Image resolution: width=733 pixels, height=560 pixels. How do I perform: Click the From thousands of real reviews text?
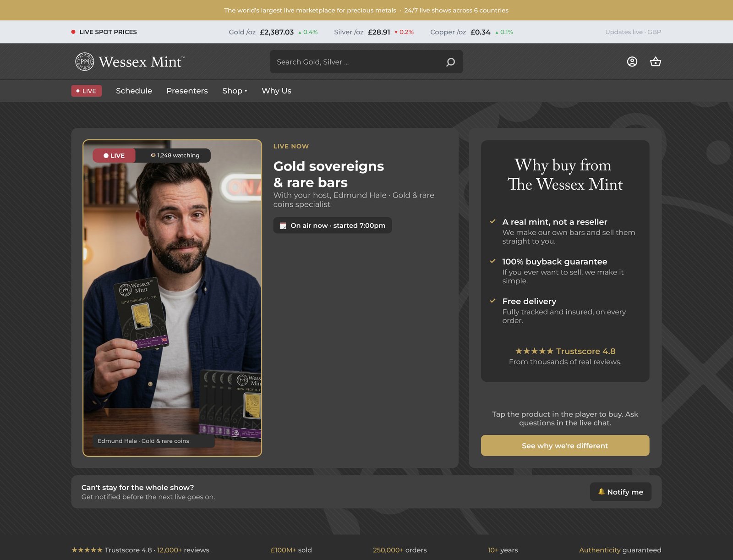pyautogui.click(x=565, y=362)
